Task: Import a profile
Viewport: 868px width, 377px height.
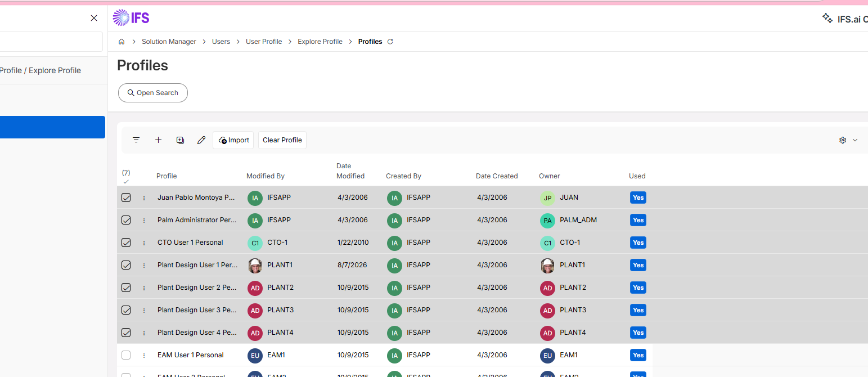Action: [233, 140]
